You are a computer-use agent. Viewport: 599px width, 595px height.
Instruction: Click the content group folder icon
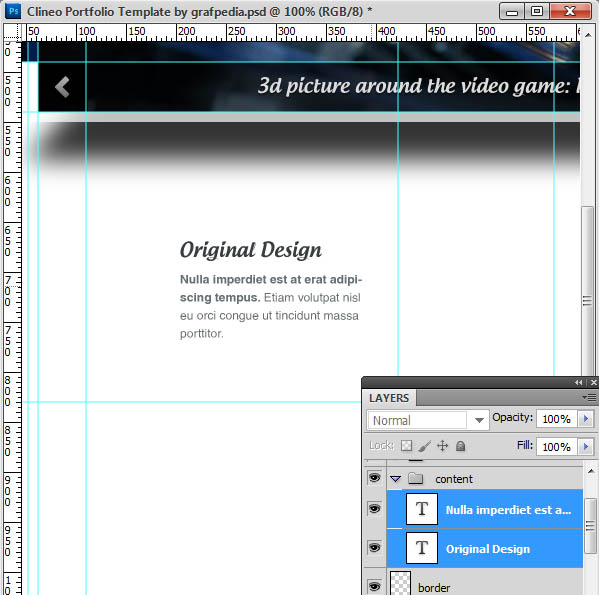click(x=415, y=479)
